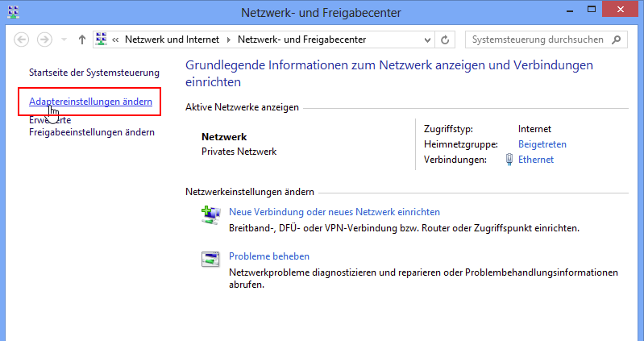The height and width of the screenshot is (341, 644).
Task: Click the Beigetreten Heimnetzgruppe link
Action: 542,144
